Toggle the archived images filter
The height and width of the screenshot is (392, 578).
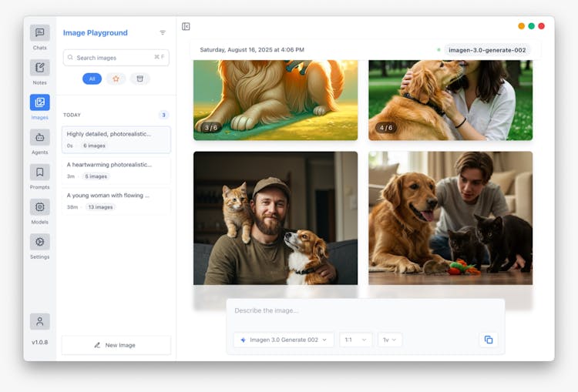click(139, 79)
